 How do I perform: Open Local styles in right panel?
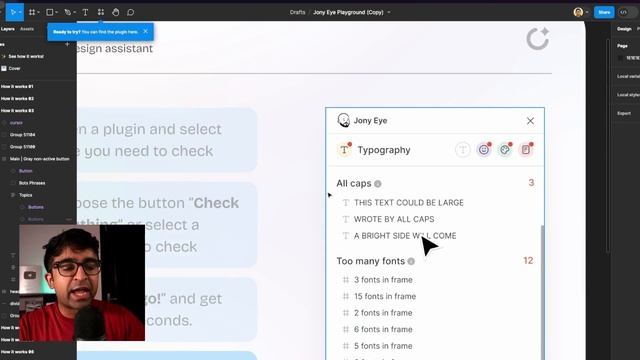(628, 95)
